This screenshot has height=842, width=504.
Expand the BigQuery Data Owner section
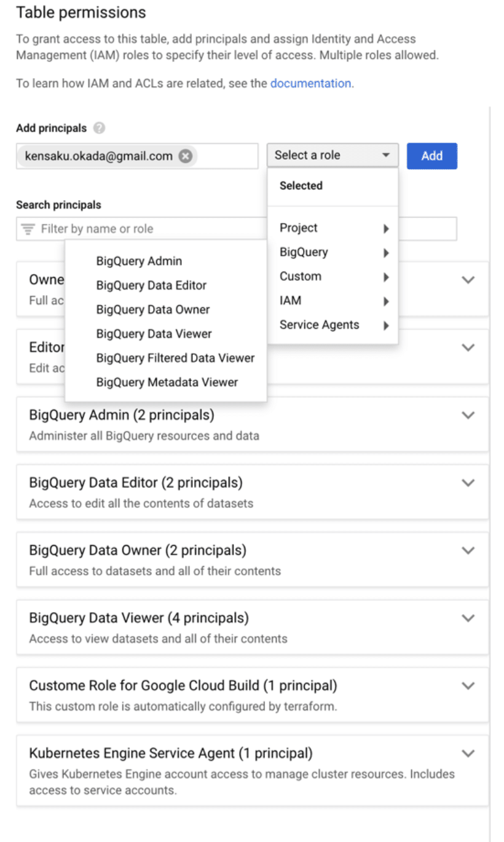click(468, 551)
